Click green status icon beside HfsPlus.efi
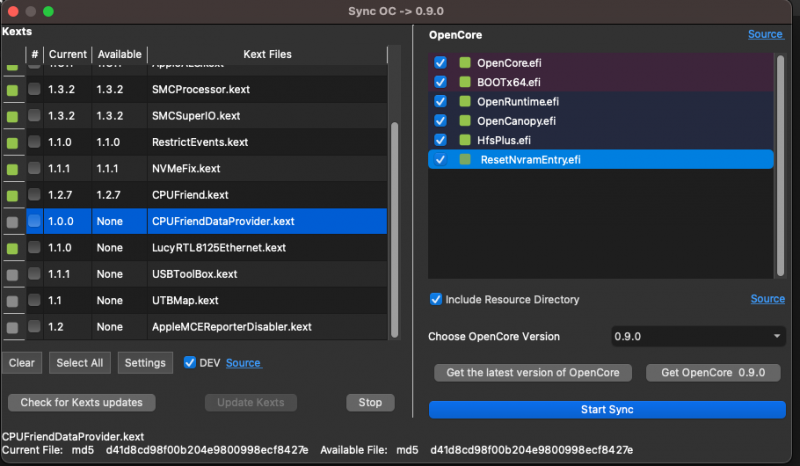Image resolution: width=800 pixels, height=466 pixels. (x=465, y=140)
